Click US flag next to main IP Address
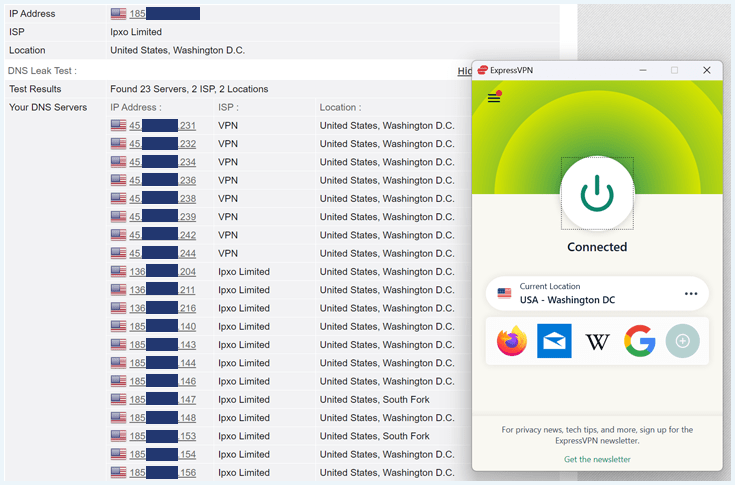 (118, 14)
